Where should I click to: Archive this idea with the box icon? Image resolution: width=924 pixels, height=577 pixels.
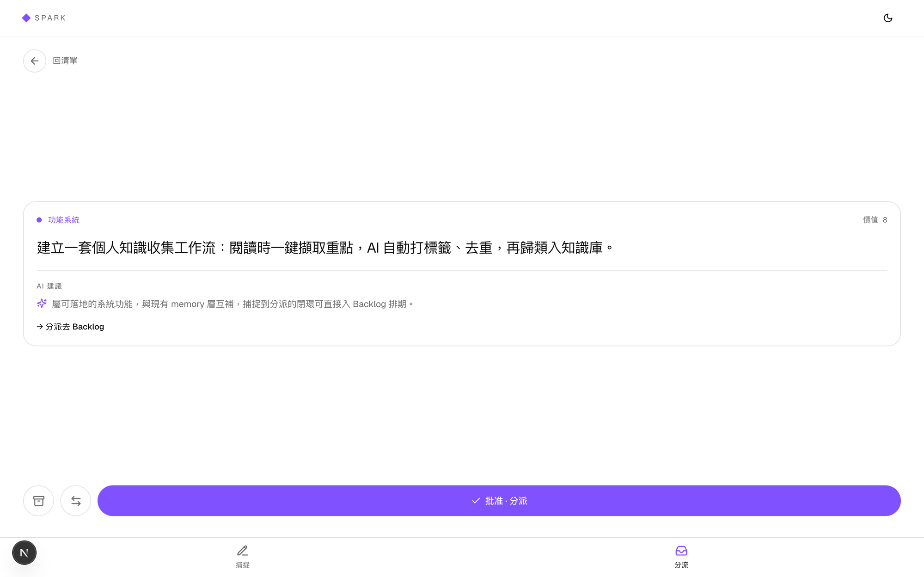pos(39,501)
